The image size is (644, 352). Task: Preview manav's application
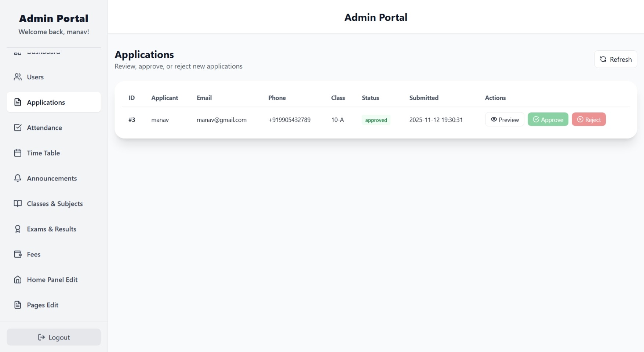click(x=505, y=119)
